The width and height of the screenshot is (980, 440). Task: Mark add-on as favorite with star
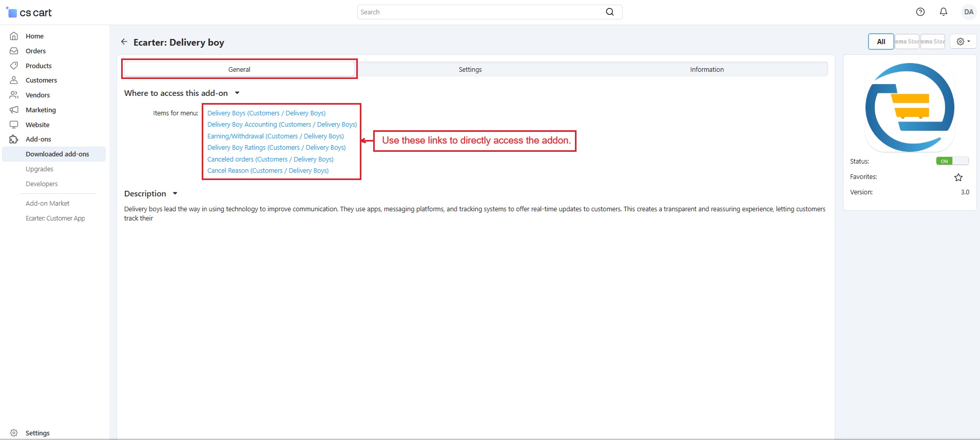click(958, 177)
